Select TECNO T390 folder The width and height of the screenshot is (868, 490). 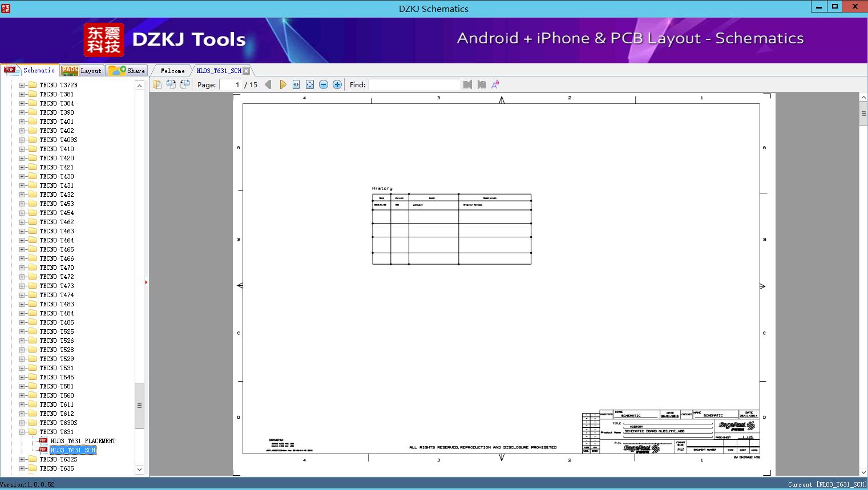tap(56, 112)
